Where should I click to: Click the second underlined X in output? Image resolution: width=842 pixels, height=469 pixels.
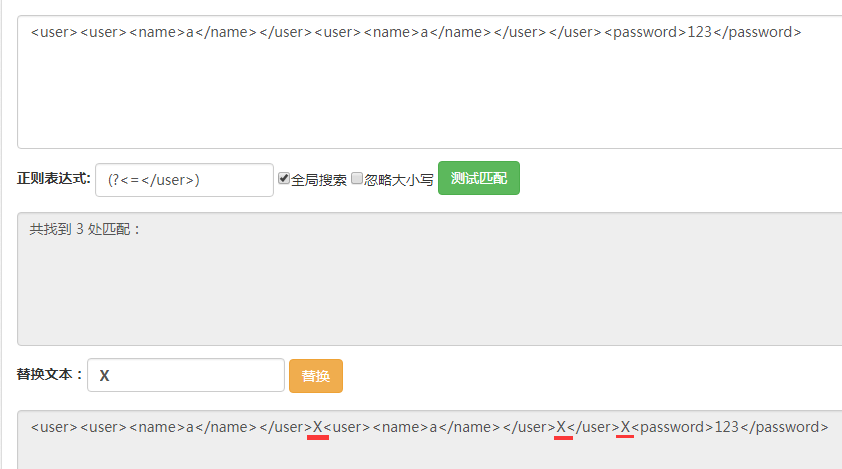562,427
